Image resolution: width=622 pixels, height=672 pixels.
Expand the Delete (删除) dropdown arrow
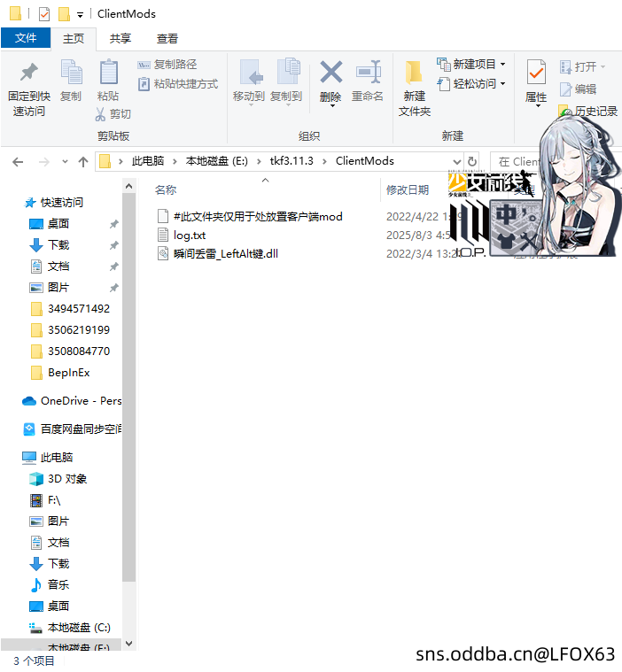coord(332,105)
